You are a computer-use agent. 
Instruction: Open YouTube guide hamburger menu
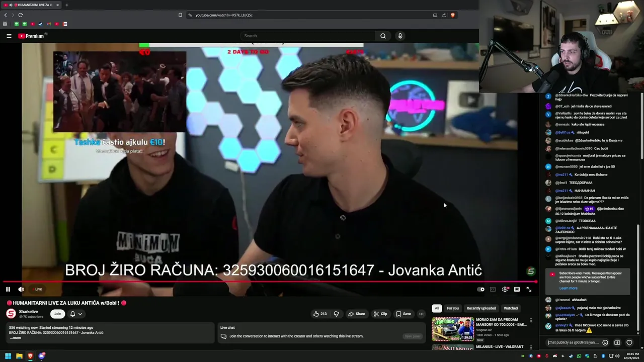tap(9, 36)
